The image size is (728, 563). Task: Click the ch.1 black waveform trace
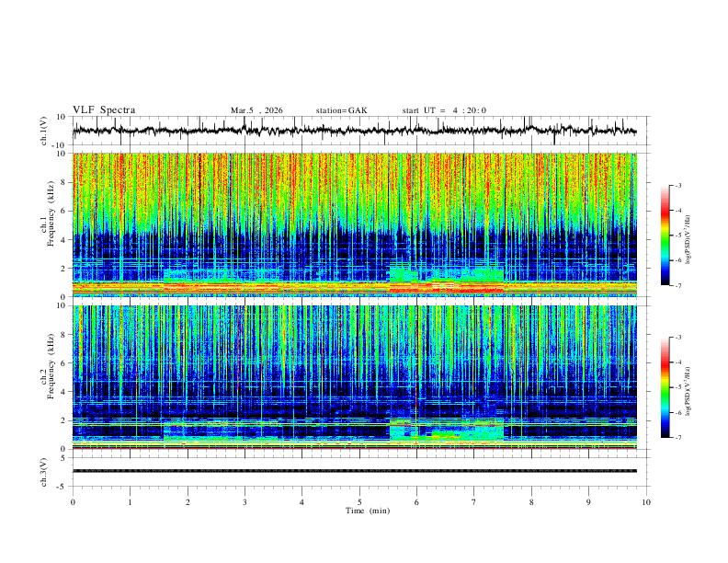pos(354,131)
